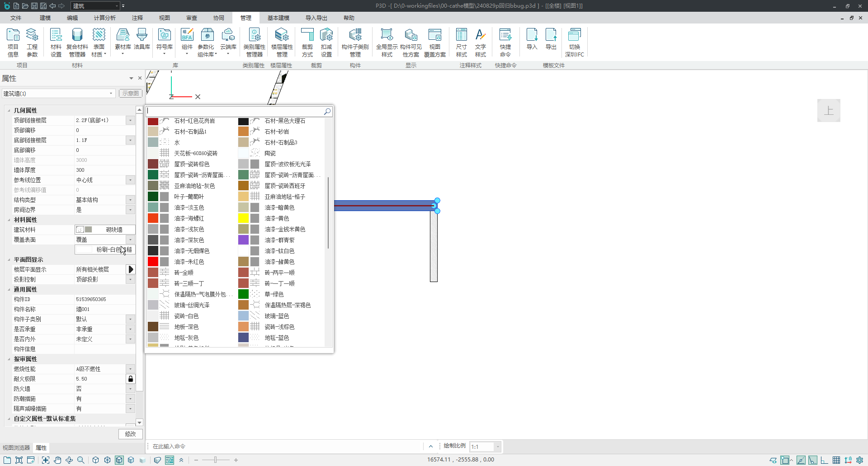Open the 类别属性管理器 category property manager
This screenshot has height=466, width=868.
pyautogui.click(x=255, y=42)
